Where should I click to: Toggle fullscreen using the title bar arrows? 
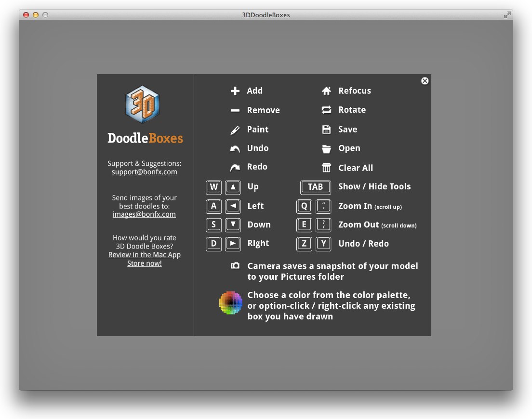tap(507, 15)
